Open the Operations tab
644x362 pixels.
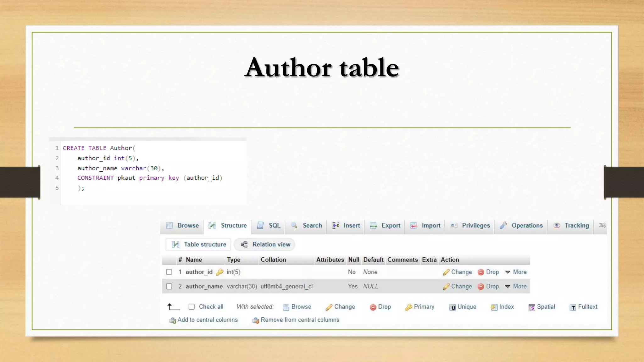521,226
